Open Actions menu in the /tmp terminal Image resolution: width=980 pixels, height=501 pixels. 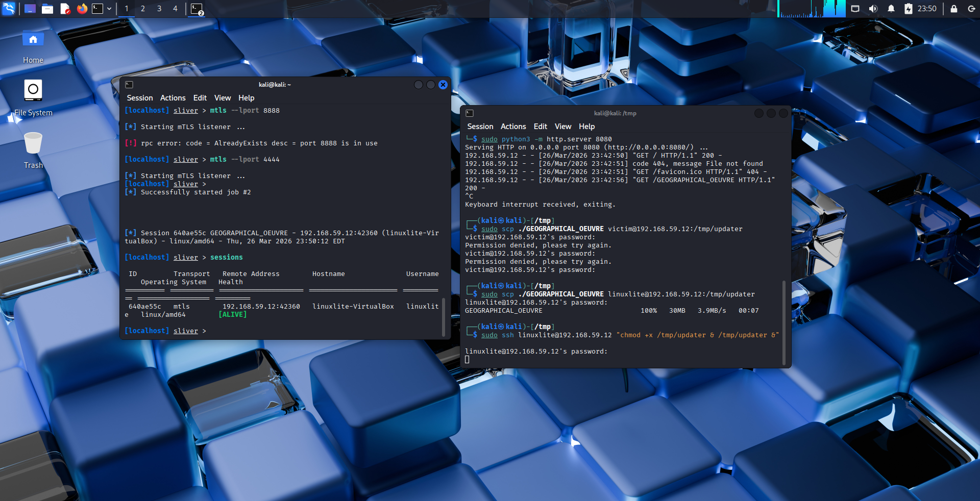[513, 127]
